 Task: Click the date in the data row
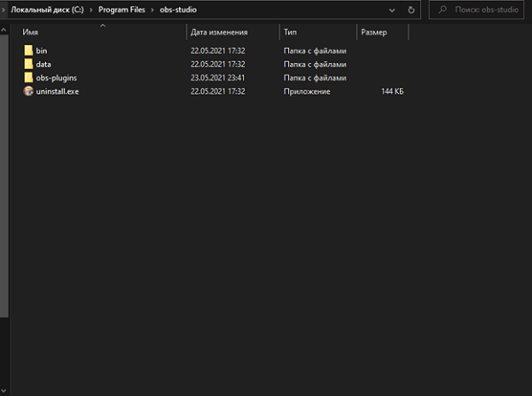(217, 64)
